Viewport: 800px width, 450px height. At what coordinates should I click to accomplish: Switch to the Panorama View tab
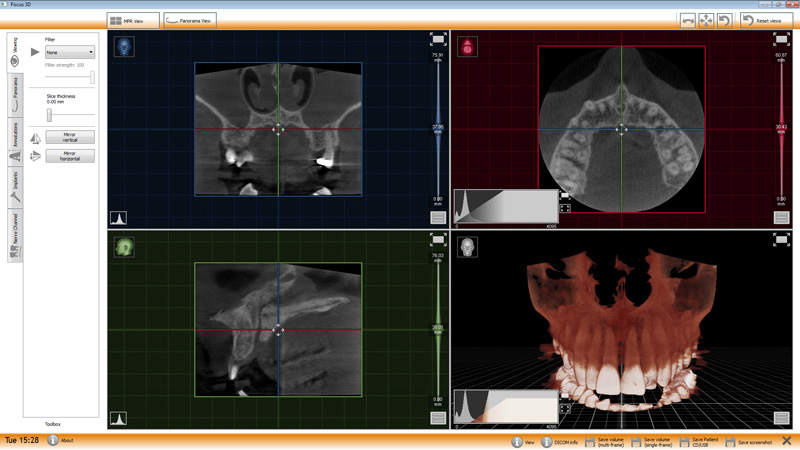click(x=189, y=20)
